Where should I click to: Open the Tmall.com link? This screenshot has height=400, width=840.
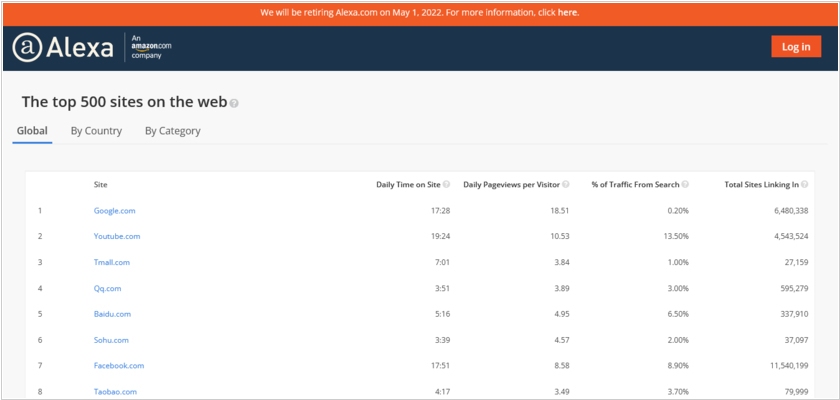(x=112, y=262)
